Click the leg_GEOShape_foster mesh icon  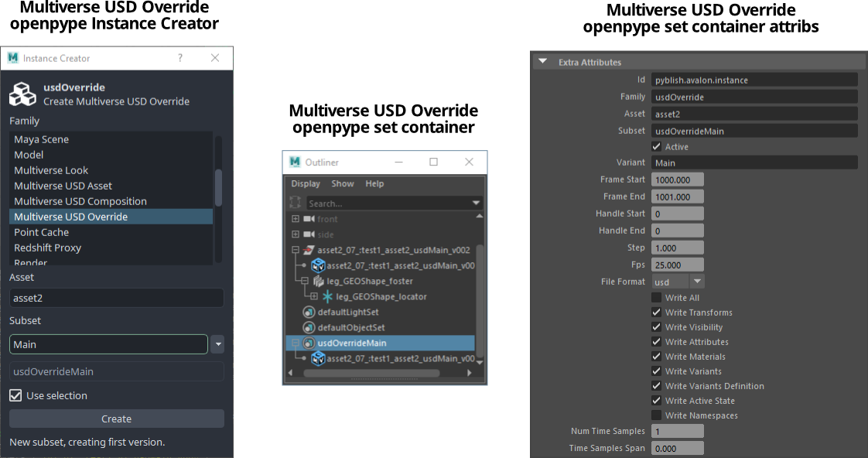pyautogui.click(x=318, y=281)
